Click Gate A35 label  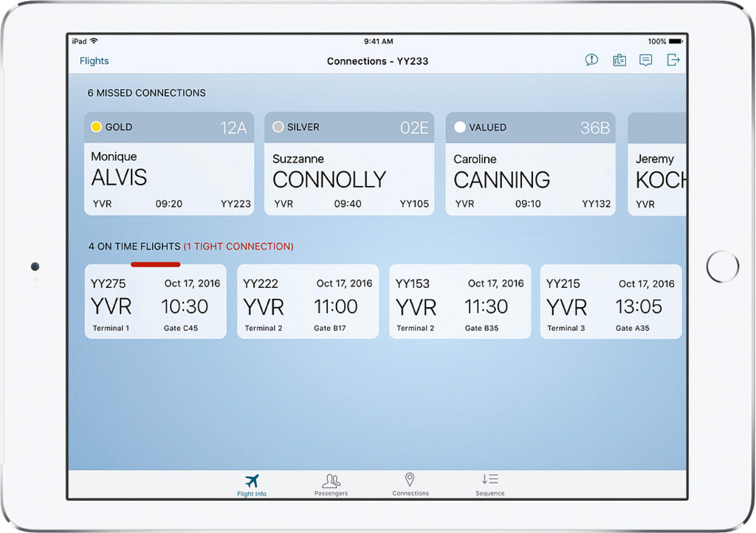633,329
